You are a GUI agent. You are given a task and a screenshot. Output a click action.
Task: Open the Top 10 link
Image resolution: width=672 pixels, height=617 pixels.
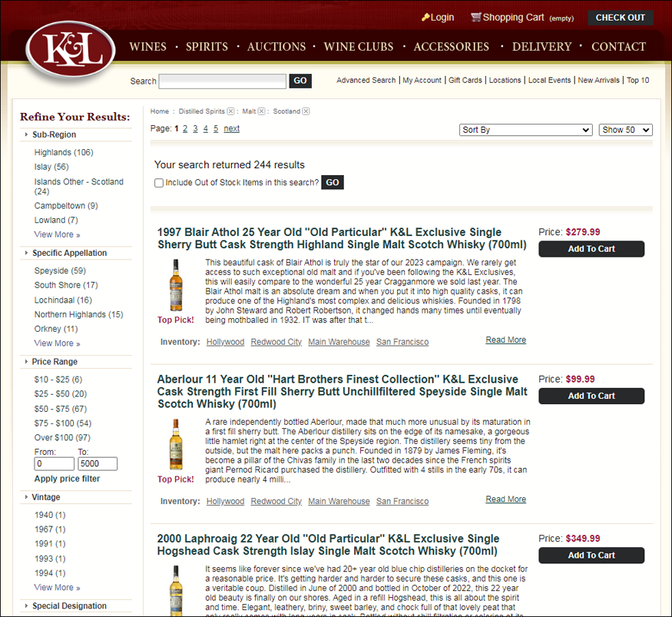pos(637,80)
